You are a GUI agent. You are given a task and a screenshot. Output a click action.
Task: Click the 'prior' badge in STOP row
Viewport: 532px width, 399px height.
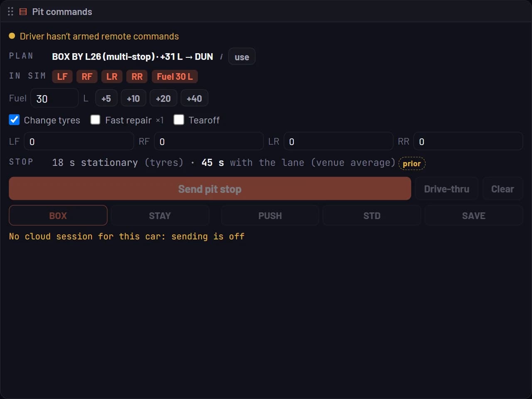click(x=412, y=163)
